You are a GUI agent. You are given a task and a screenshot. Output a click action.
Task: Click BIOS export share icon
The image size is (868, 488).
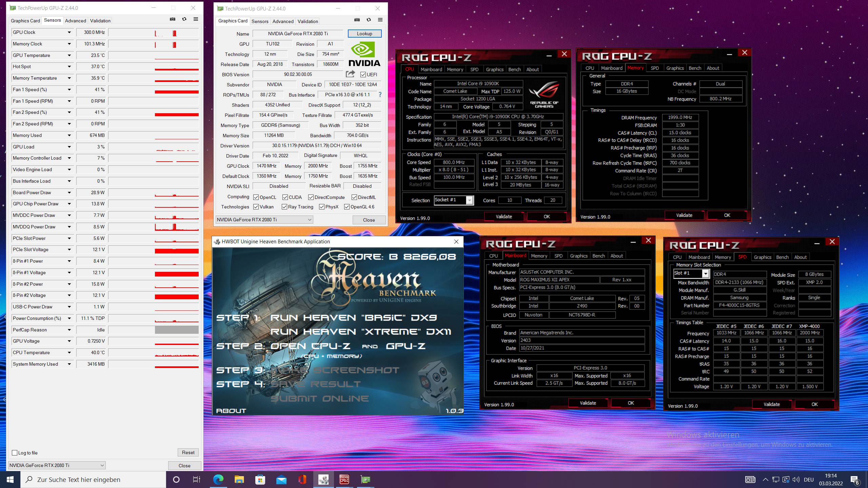(350, 74)
